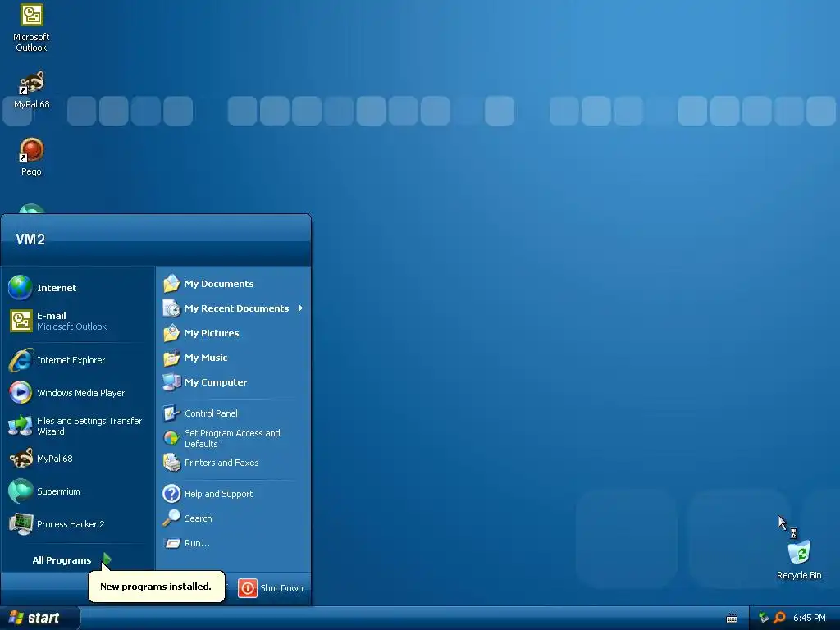This screenshot has height=630, width=840.
Task: Expand My Recent Documents submenu
Action: tap(234, 308)
